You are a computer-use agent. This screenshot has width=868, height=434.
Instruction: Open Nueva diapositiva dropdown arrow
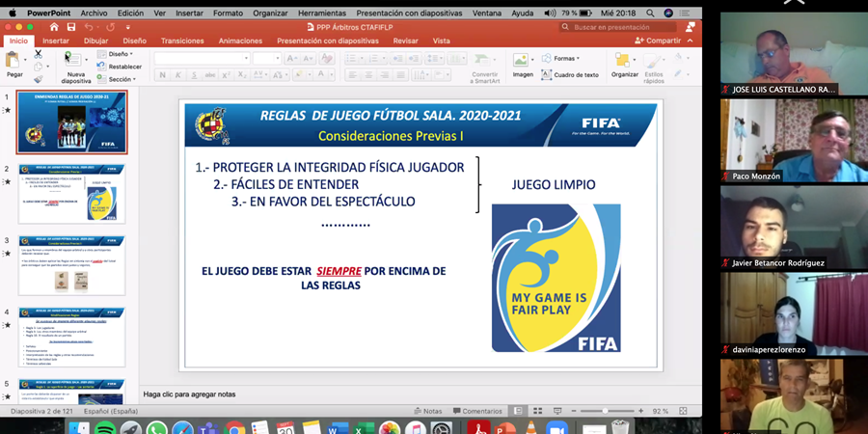click(x=85, y=60)
